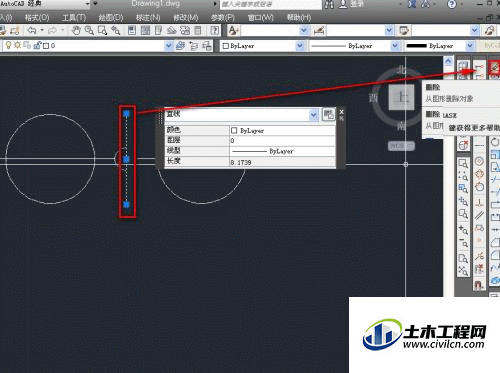This screenshot has width=500, height=373.
Task: Click the keyword search input field
Action: click(x=270, y=4)
